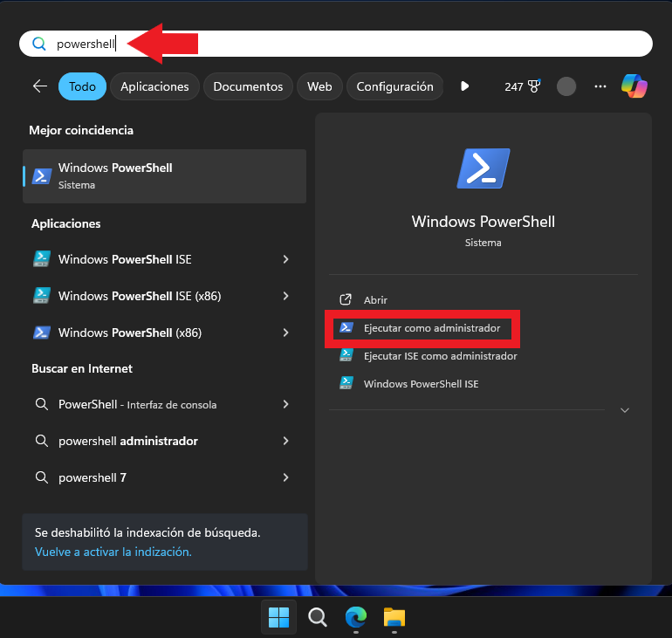The image size is (672, 638).
Task: Search web for PowerShell - Interfaz de consola
Action: point(137,404)
